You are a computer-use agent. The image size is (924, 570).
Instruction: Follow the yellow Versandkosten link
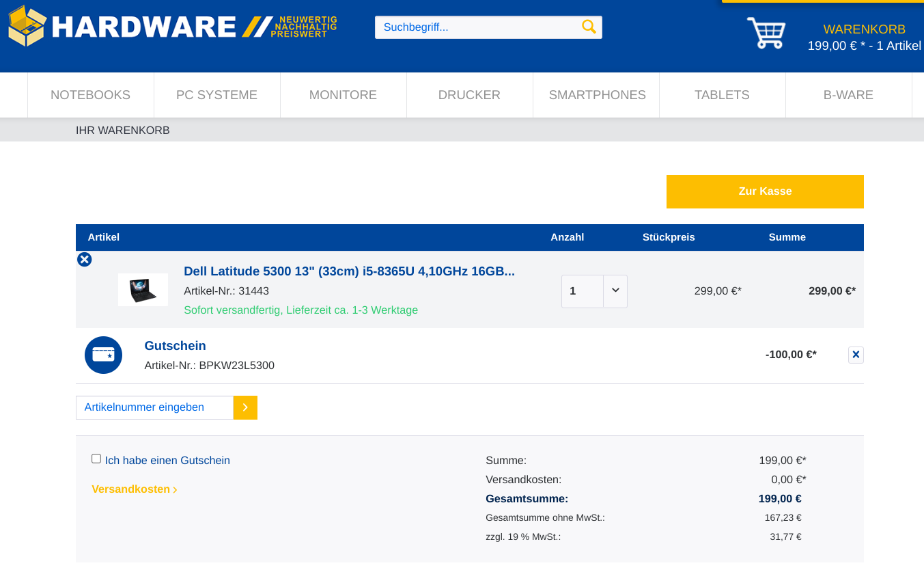tap(135, 489)
